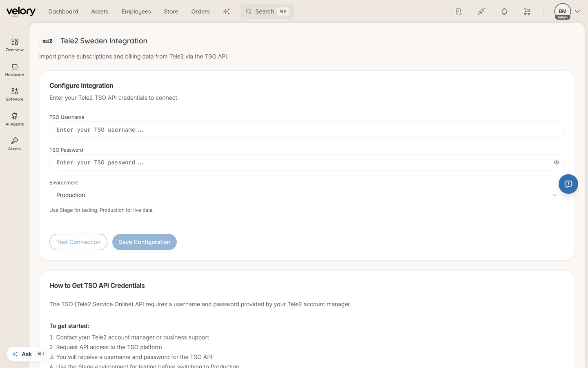588x368 pixels.
Task: Click the Save Configuration button
Action: click(x=145, y=242)
